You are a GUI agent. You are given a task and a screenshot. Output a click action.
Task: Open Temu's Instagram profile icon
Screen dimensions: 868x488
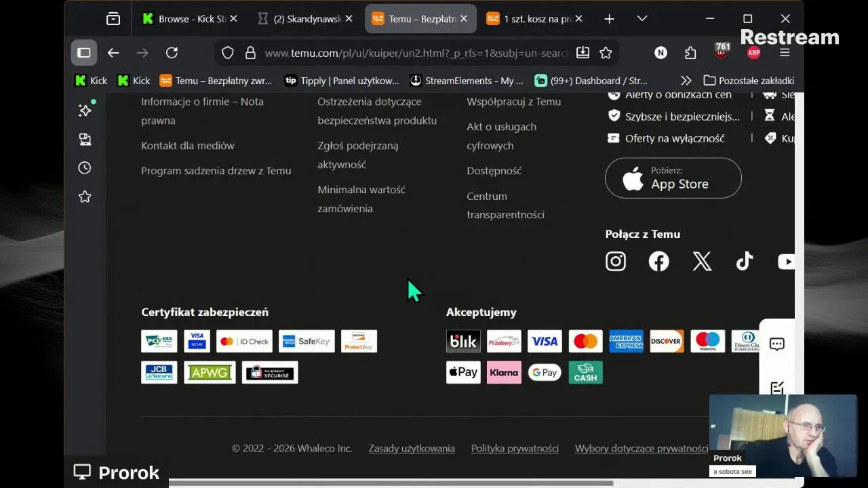(616, 262)
